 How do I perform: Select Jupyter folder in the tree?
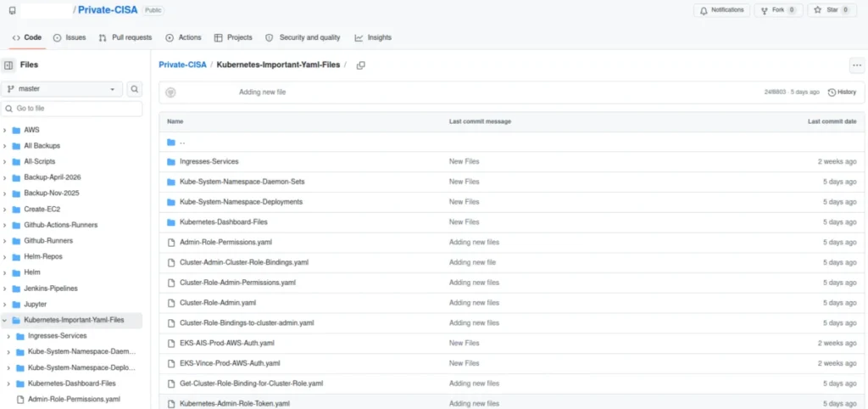pyautogui.click(x=36, y=305)
